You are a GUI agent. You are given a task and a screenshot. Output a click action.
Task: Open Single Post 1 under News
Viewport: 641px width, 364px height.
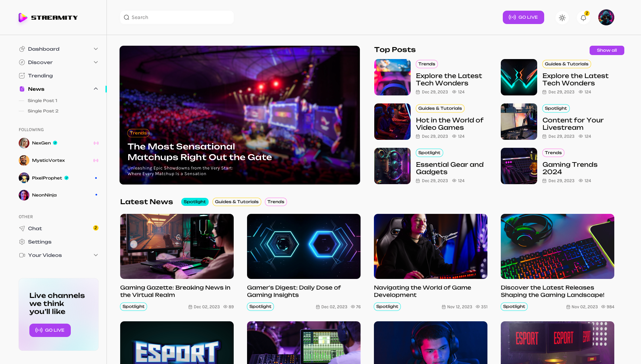click(x=42, y=100)
